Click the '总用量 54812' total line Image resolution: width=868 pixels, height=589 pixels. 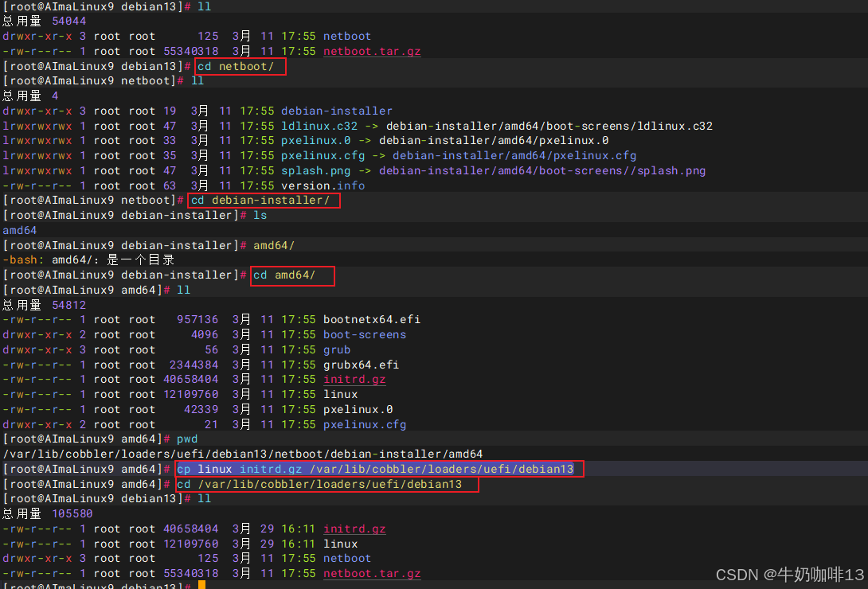click(x=45, y=306)
